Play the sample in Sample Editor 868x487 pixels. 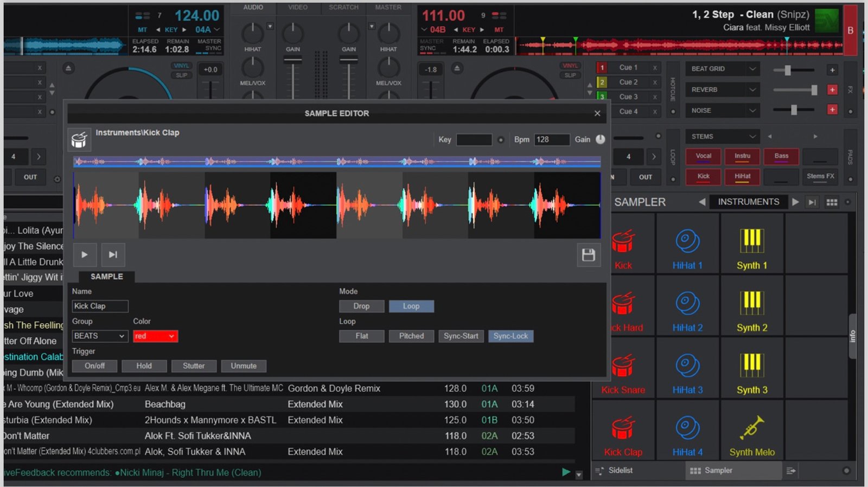point(84,255)
